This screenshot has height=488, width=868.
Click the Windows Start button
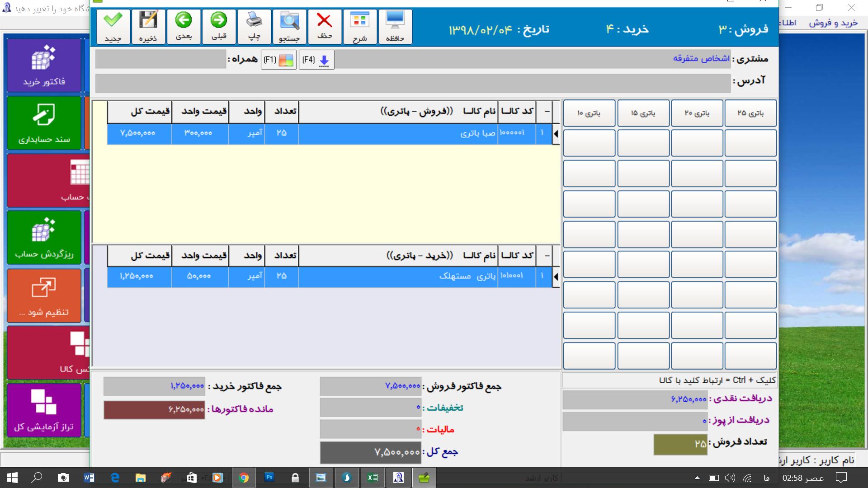[x=12, y=478]
